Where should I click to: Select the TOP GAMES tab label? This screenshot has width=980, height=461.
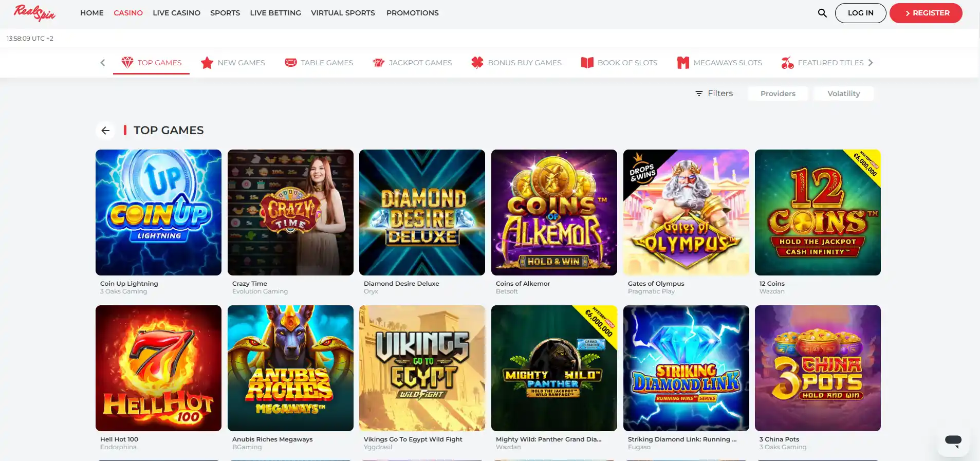[159, 63]
